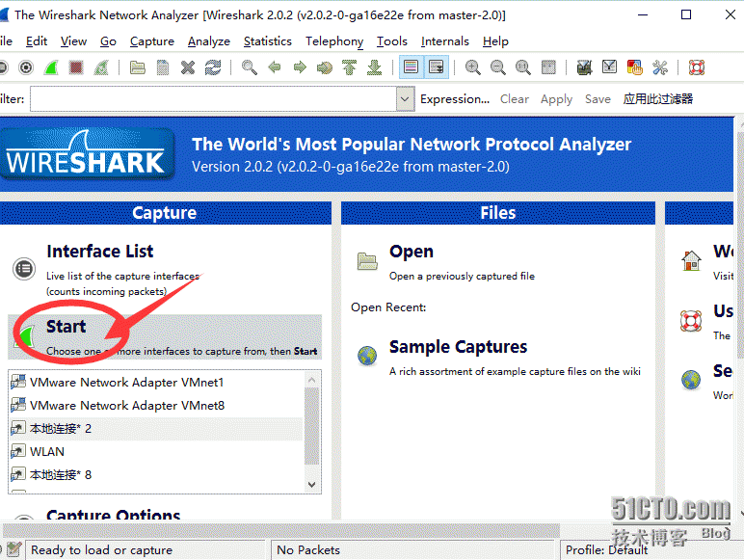
Task: Click the globe icon in the rightmost panel
Action: [x=691, y=380]
